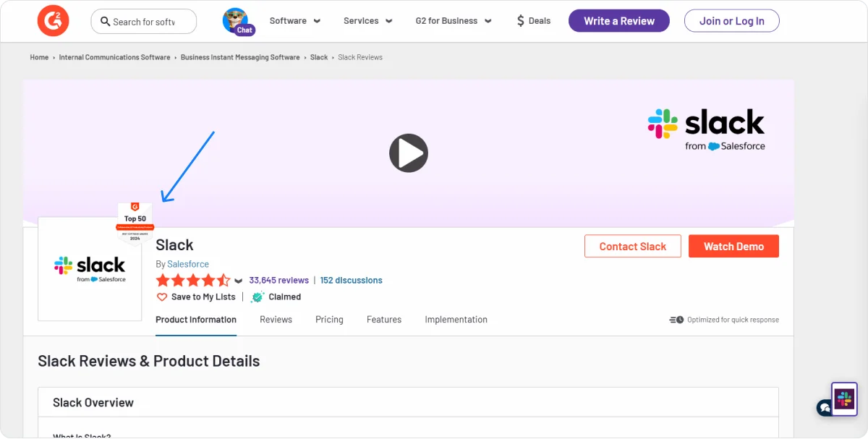
Task: Expand the Software menu
Action: [x=294, y=21]
